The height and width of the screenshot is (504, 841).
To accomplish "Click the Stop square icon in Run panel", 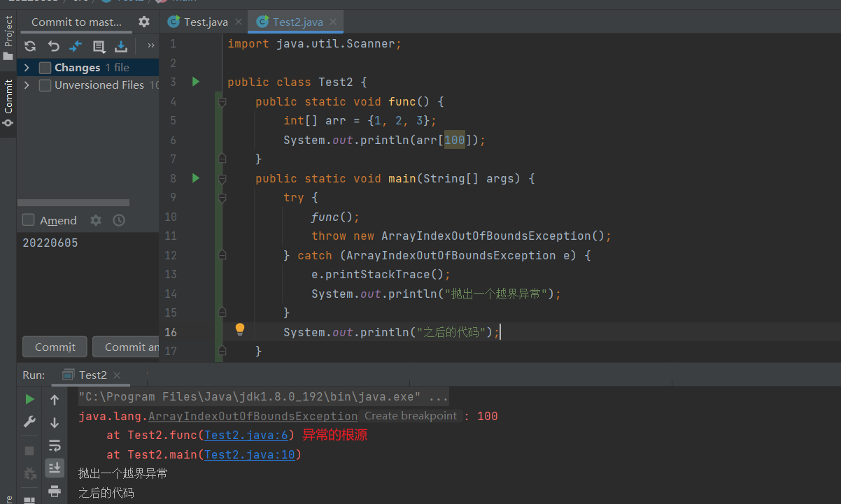I will pos(29,450).
